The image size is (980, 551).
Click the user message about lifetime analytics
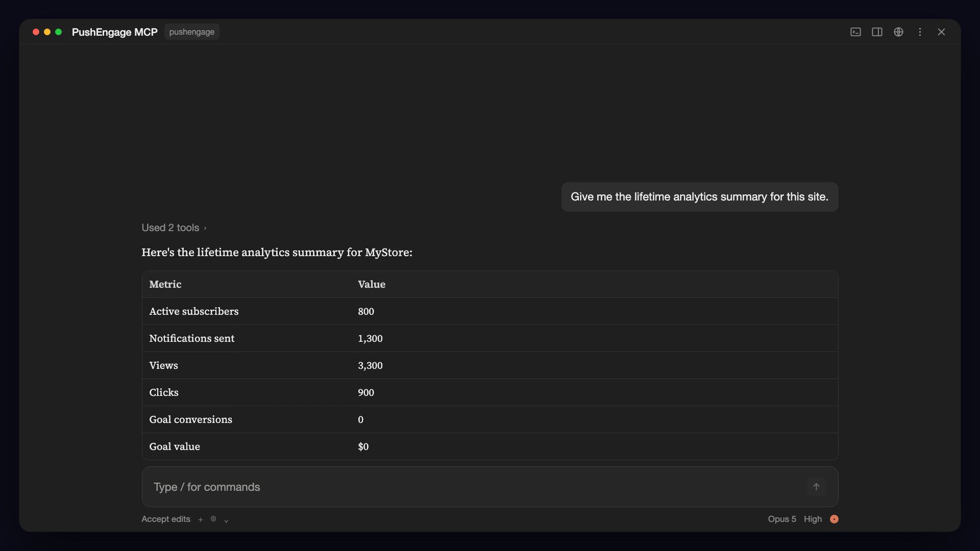point(700,197)
